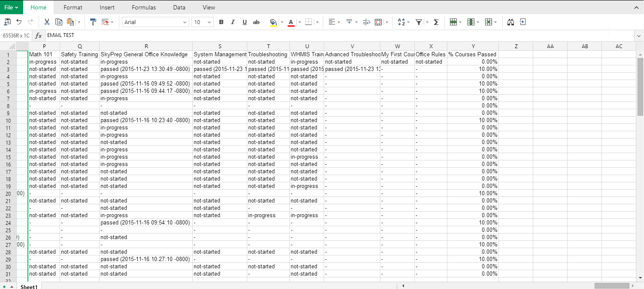Click the red font color swatch

[291, 22]
